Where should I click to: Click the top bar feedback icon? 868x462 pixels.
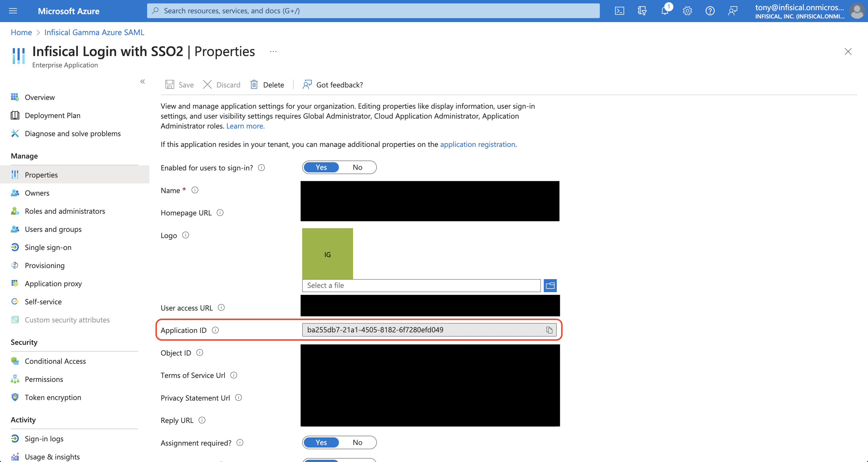click(x=732, y=11)
